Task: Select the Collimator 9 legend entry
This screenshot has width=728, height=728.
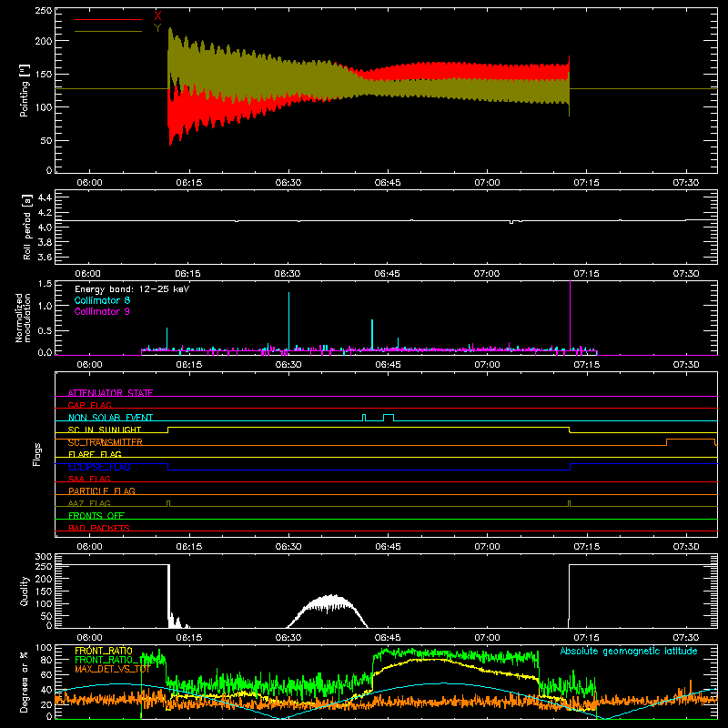Action: coord(102,311)
